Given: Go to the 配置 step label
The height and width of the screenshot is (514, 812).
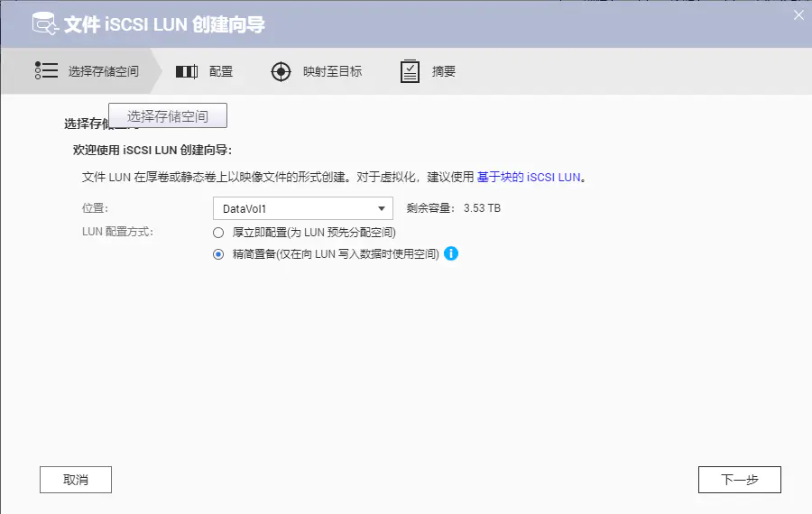Looking at the screenshot, I should point(221,71).
